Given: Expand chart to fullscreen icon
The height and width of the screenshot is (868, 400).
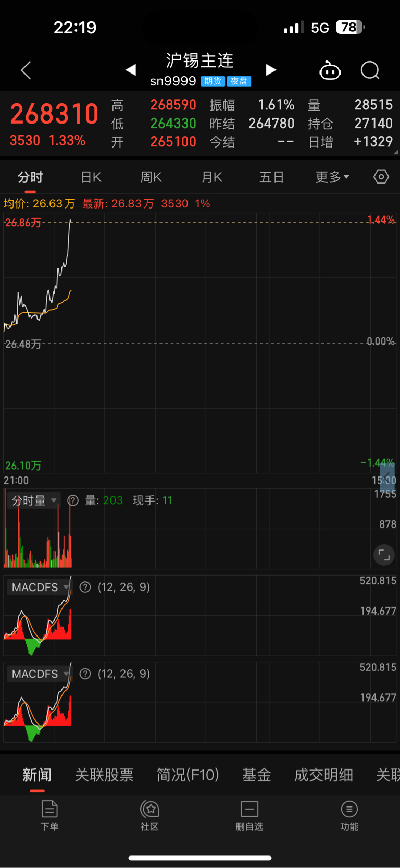Looking at the screenshot, I should point(384,555).
